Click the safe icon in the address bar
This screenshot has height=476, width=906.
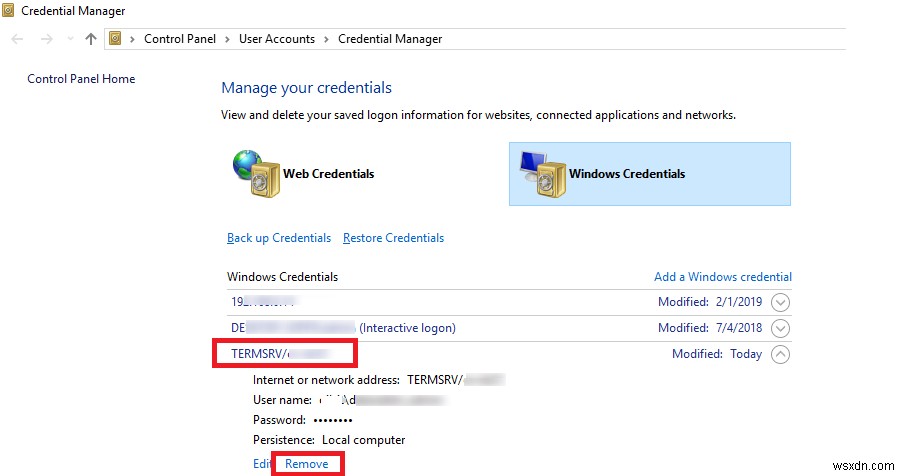pyautogui.click(x=115, y=39)
